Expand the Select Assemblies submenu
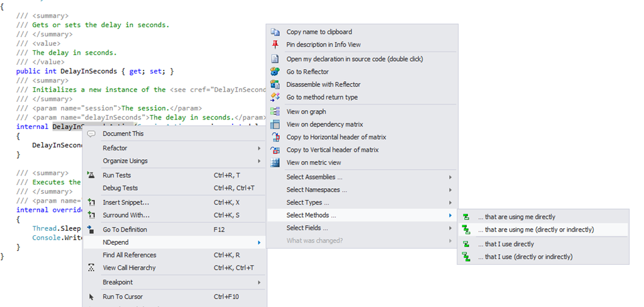 click(450, 177)
